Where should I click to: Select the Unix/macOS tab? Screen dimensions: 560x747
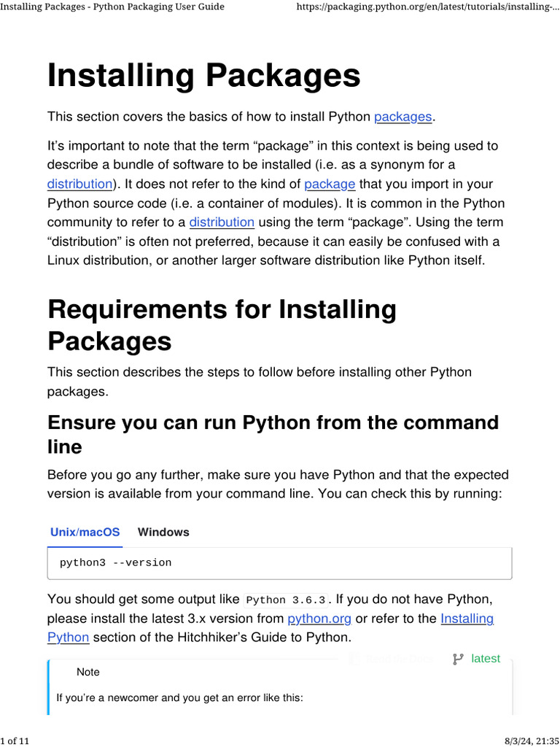click(x=85, y=532)
